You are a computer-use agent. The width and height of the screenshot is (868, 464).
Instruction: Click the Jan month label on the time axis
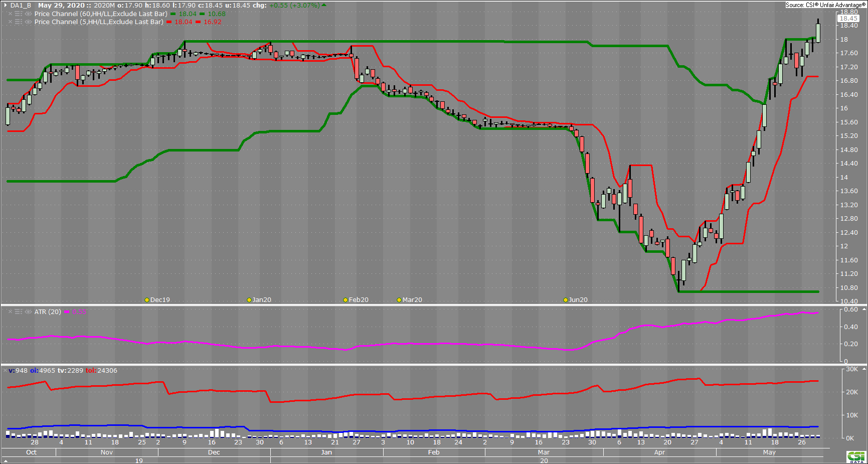pos(326,452)
